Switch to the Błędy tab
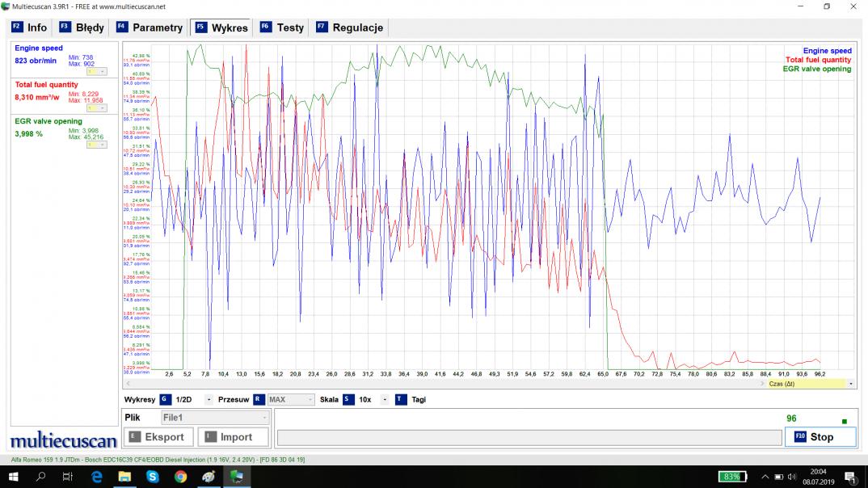The height and width of the screenshot is (488, 868). click(x=82, y=27)
